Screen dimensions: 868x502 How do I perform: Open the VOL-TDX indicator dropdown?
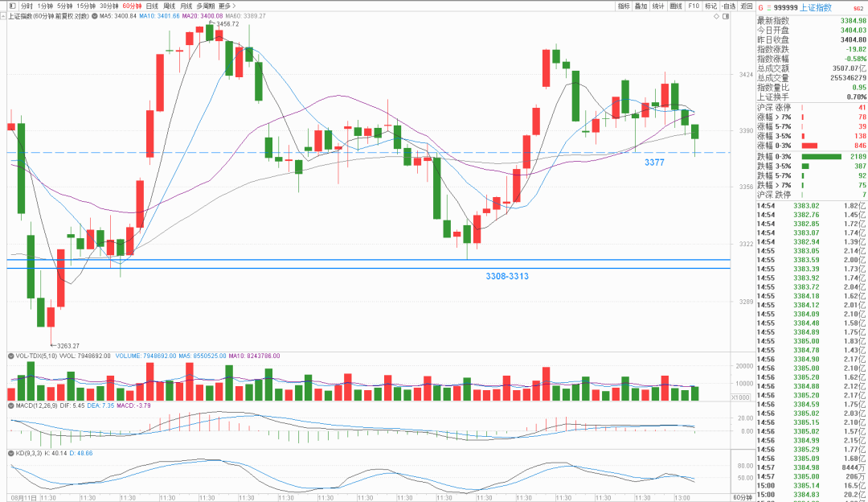click(x=11, y=356)
